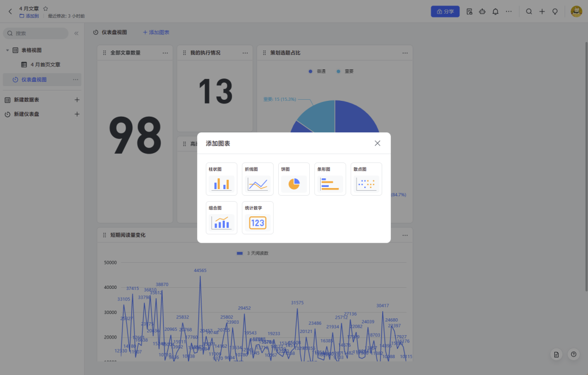Open options menu of 全部文章数量 card
The height and width of the screenshot is (375, 588).
[x=165, y=53]
